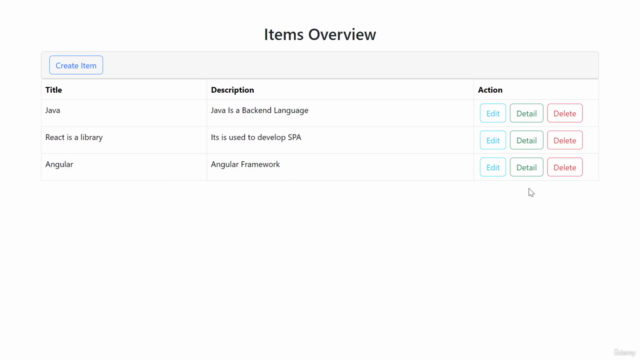Click 'Java Is a Backend Language' description
Viewport: 640px width, 360px height.
260,110
